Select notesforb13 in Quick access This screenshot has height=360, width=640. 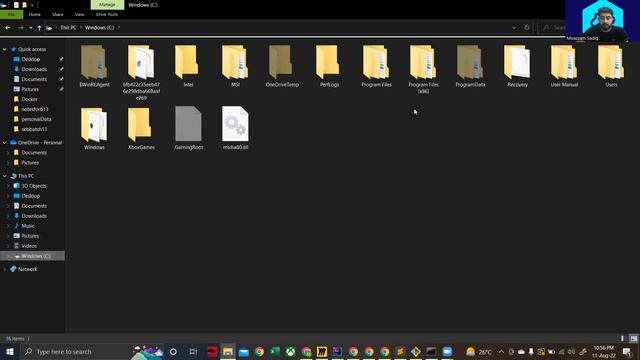pyautogui.click(x=35, y=109)
